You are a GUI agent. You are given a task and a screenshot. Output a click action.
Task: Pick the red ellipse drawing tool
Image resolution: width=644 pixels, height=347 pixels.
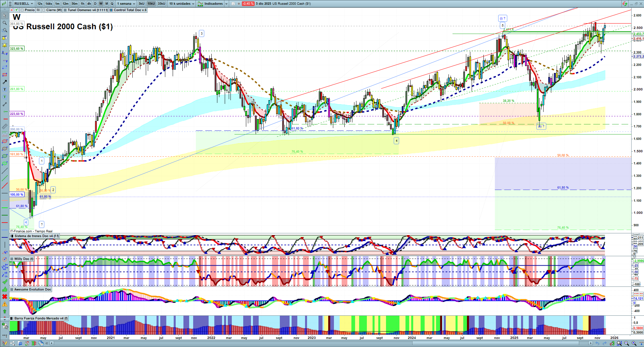[5, 141]
